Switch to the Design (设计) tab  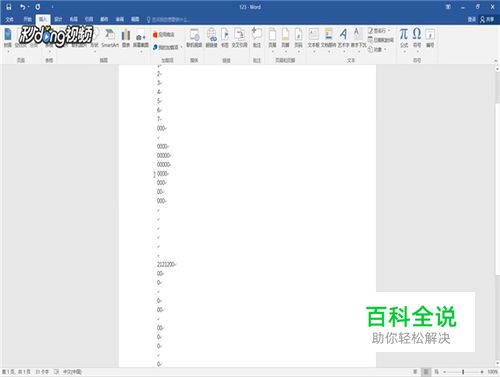point(58,19)
